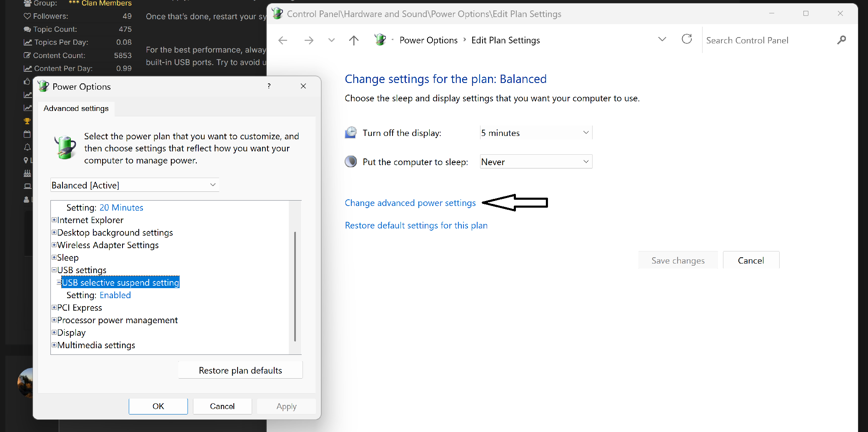Collapse the USB settings node
Screen dimensions: 868x432
(54, 270)
